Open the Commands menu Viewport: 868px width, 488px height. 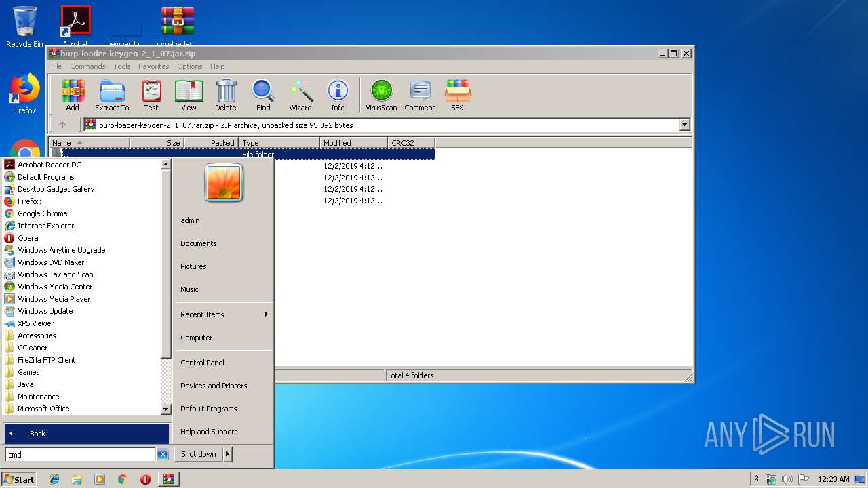click(x=87, y=66)
